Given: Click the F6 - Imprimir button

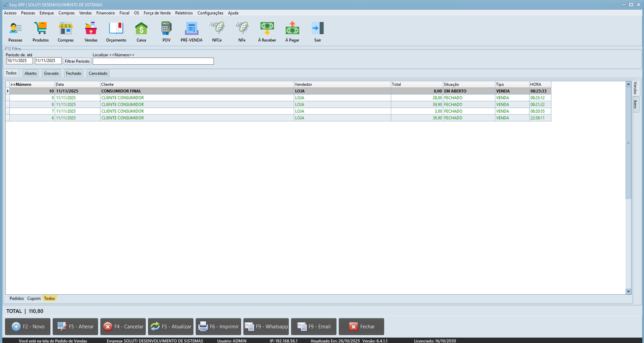Looking at the screenshot, I should pyautogui.click(x=219, y=327).
